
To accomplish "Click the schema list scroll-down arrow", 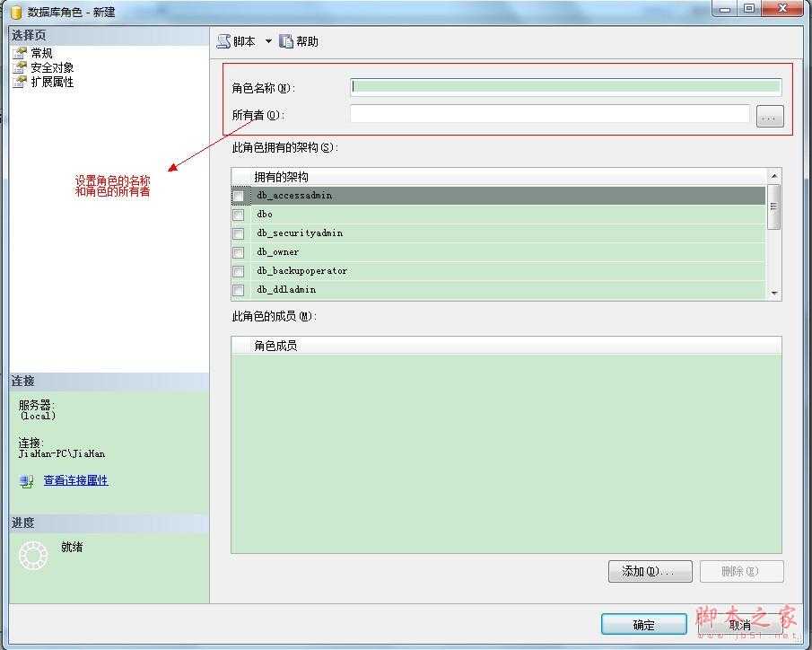I will coord(773,294).
